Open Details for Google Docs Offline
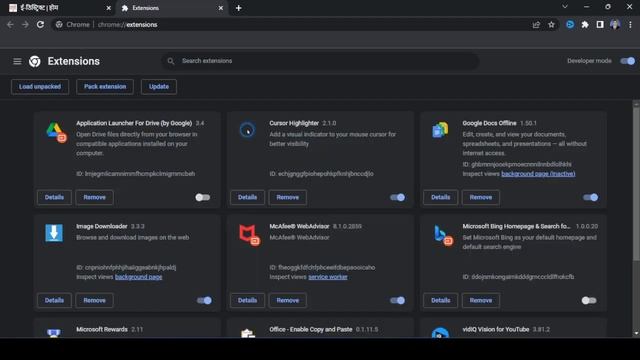The height and width of the screenshot is (360, 640). [x=441, y=197]
